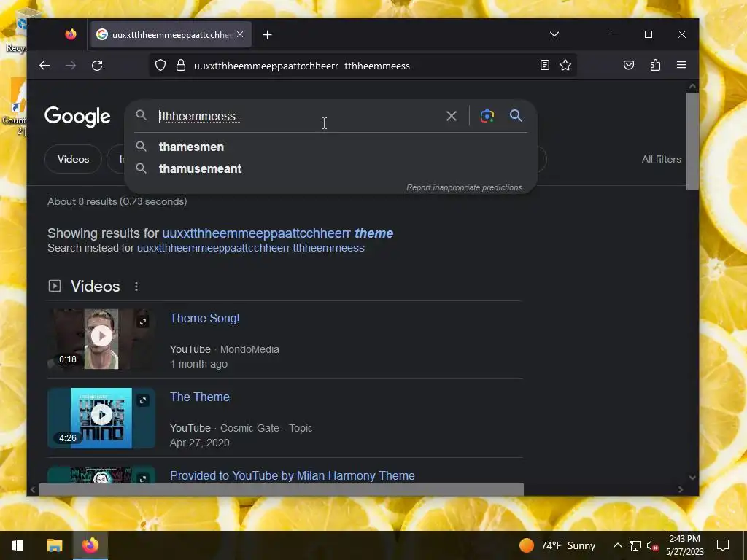Expand preview of Milan Harmony video

coord(143,478)
